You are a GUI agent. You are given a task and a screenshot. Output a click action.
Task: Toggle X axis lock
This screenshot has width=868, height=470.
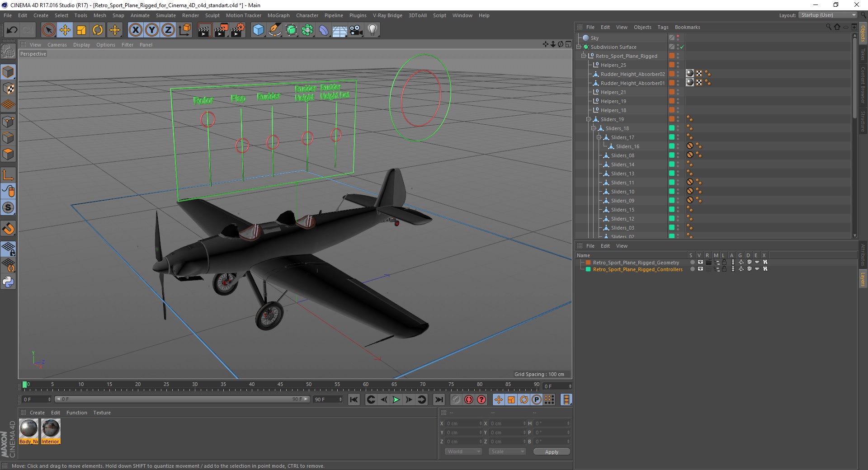[135, 30]
